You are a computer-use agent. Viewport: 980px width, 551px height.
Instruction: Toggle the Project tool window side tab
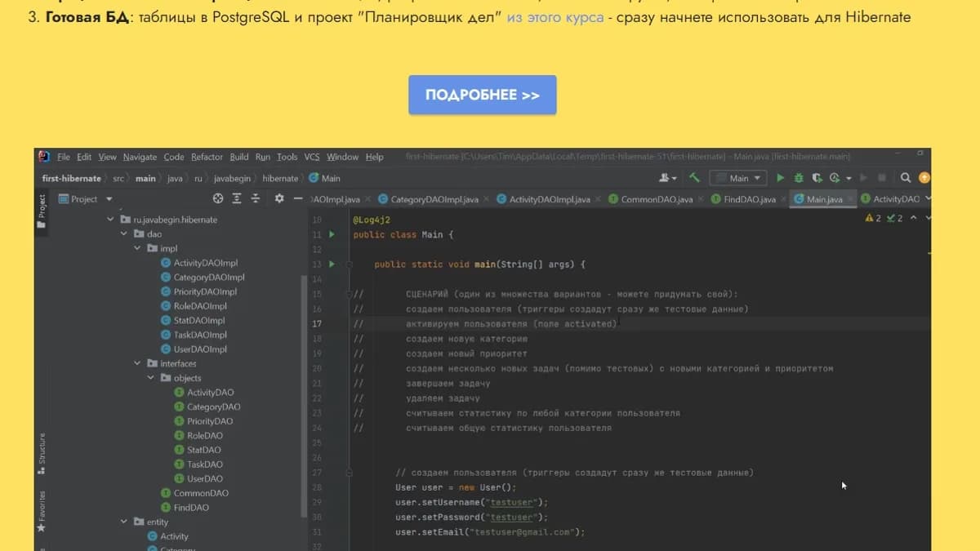(42, 211)
